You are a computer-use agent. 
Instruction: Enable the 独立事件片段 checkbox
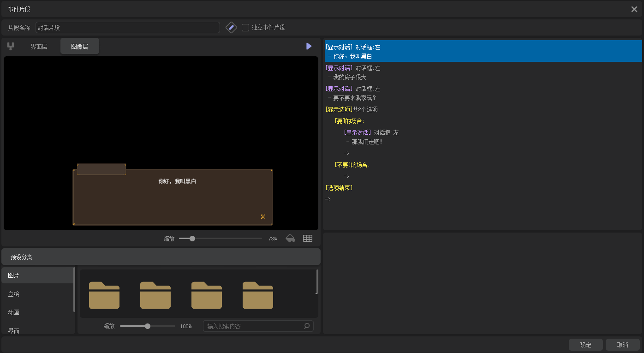point(245,28)
